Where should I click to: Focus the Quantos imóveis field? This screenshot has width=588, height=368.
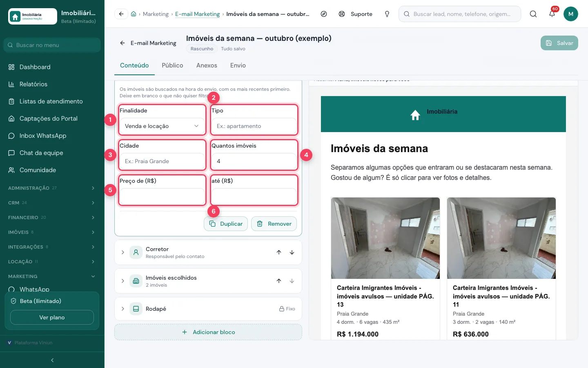point(254,161)
